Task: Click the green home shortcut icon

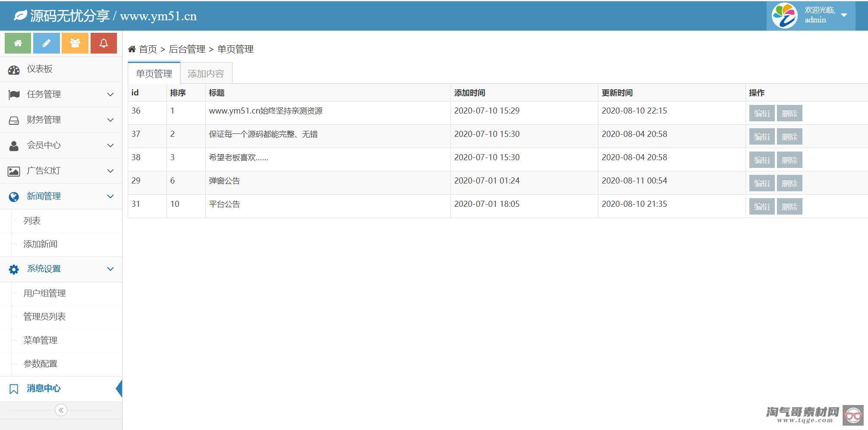Action: pyautogui.click(x=18, y=43)
